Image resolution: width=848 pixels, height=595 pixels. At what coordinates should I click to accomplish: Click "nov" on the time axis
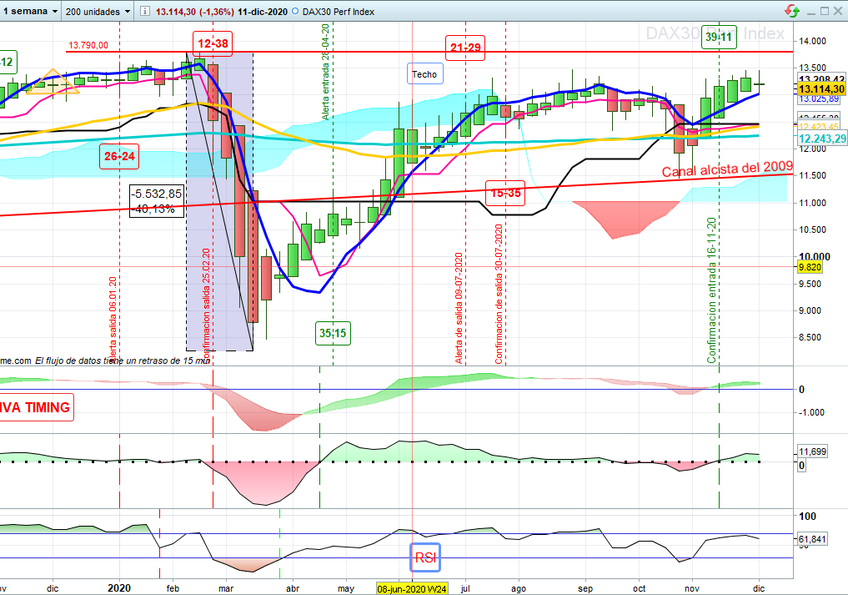[692, 589]
